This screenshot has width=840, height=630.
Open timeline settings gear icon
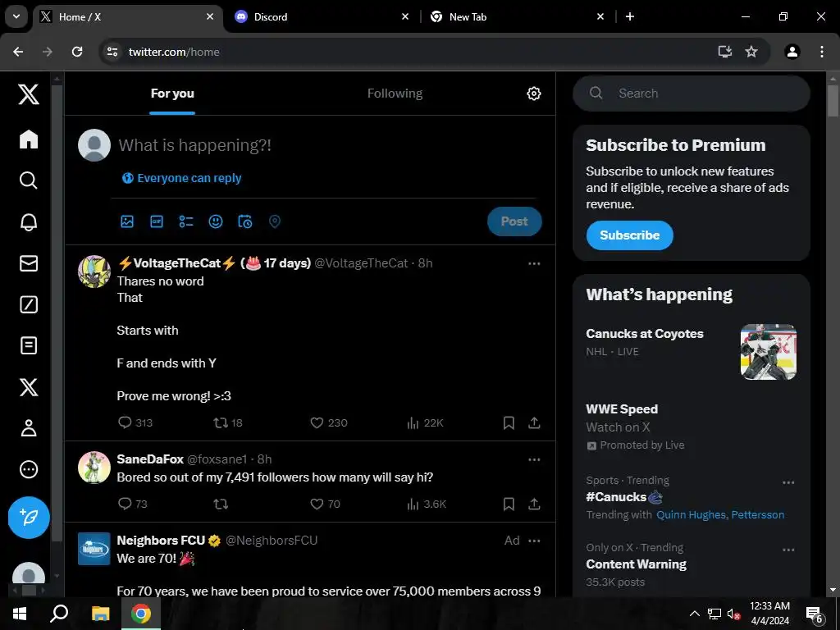(x=533, y=94)
